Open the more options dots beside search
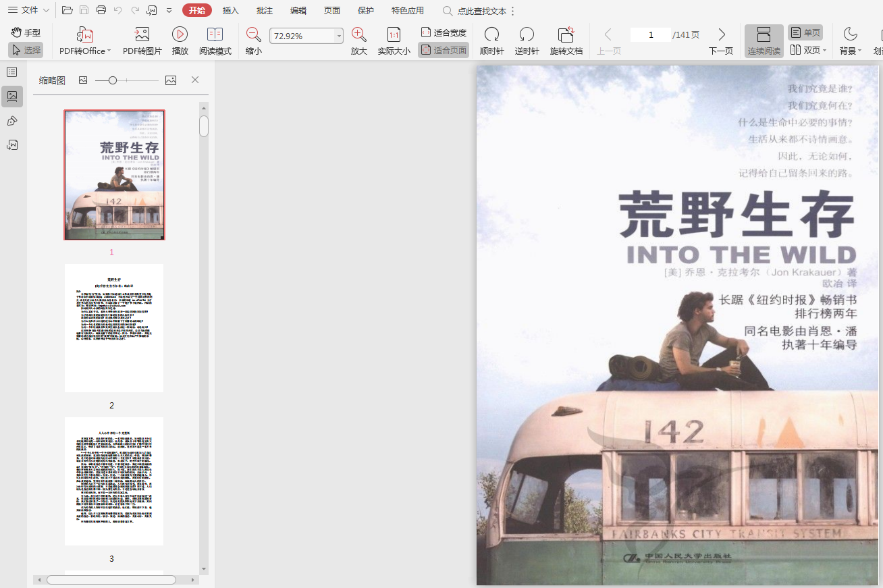Screen dimensions: 883x588 pos(513,11)
